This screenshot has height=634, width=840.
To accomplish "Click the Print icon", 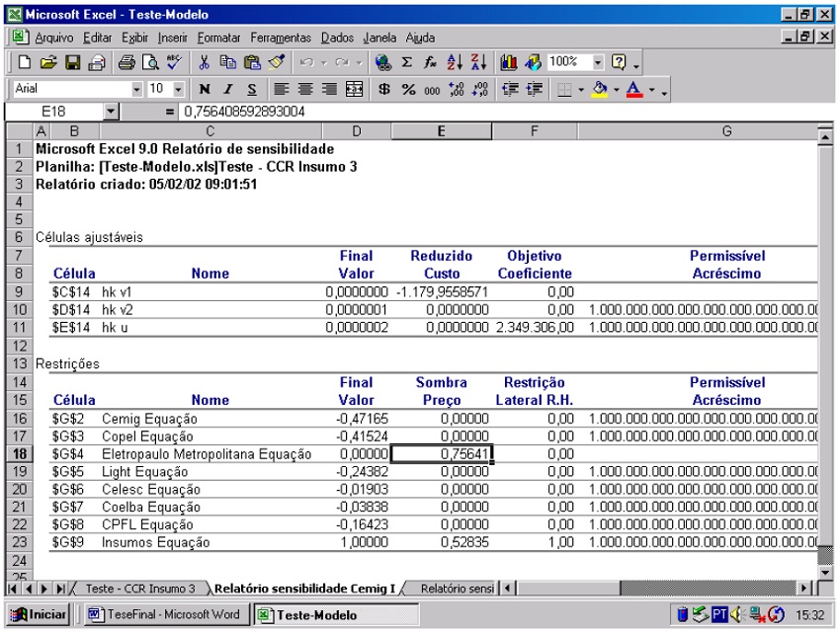I will (129, 61).
